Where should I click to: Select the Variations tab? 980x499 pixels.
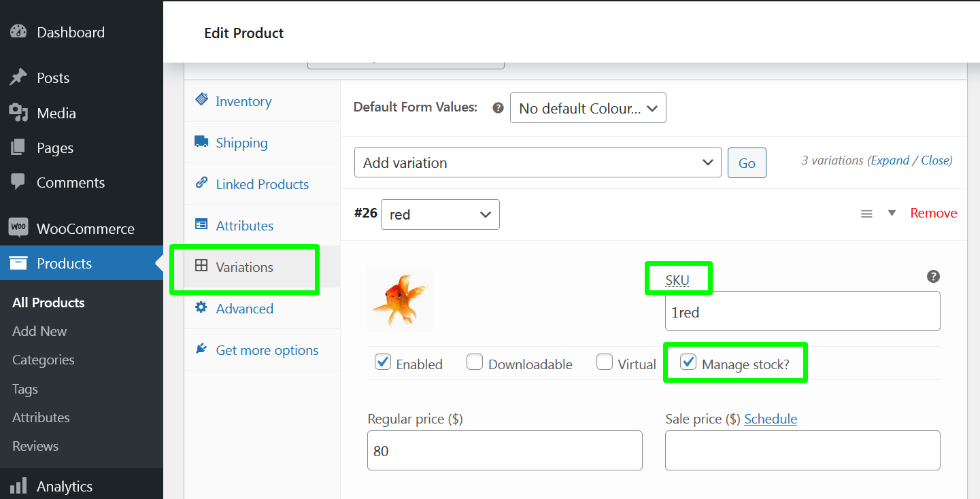coord(262,266)
